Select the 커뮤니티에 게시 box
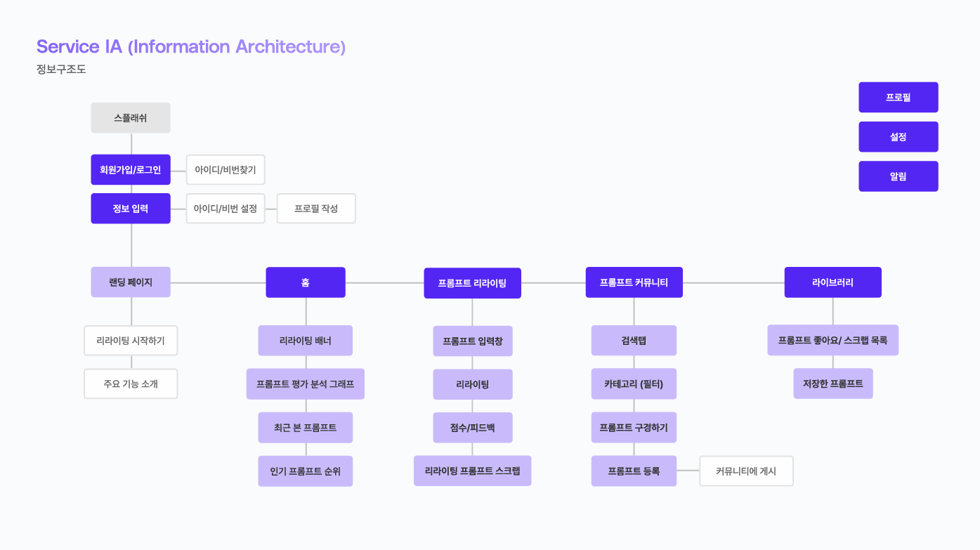This screenshot has width=980, height=550. point(746,471)
